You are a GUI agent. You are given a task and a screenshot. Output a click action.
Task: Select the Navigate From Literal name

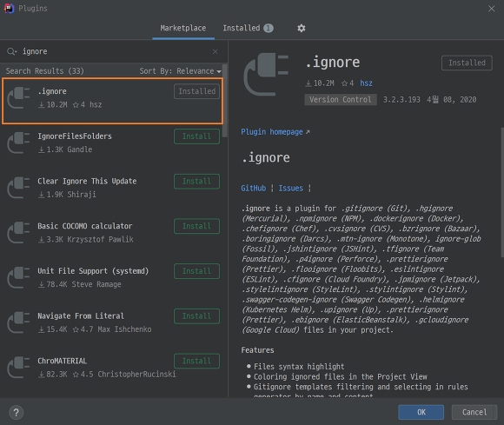pyautogui.click(x=81, y=316)
